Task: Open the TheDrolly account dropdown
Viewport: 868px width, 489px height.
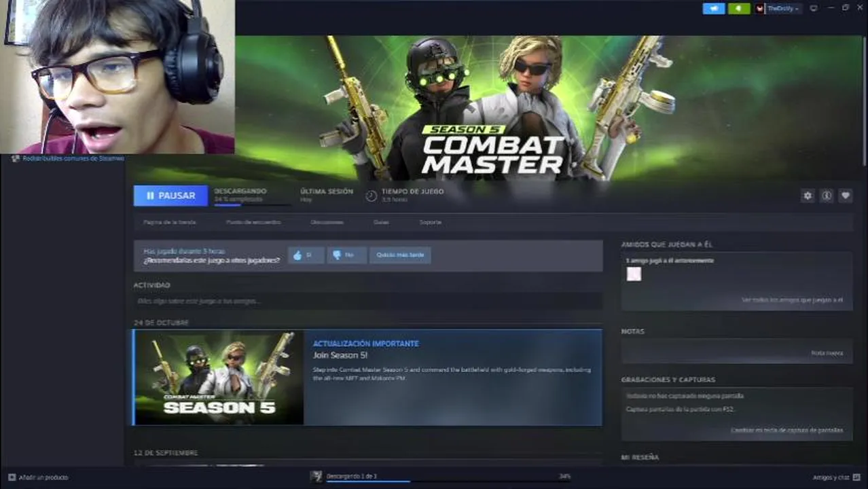Action: (x=782, y=9)
